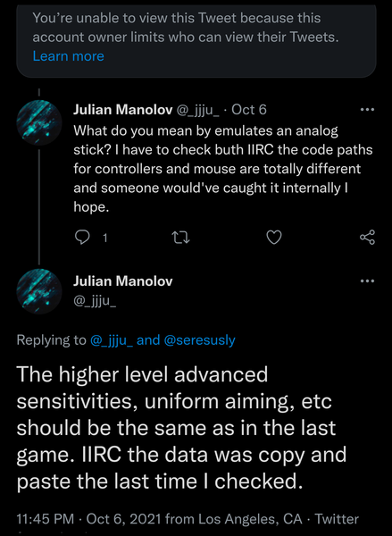Retweet Julian Manolov's first reply
This screenshot has height=536, width=392.
(180, 238)
